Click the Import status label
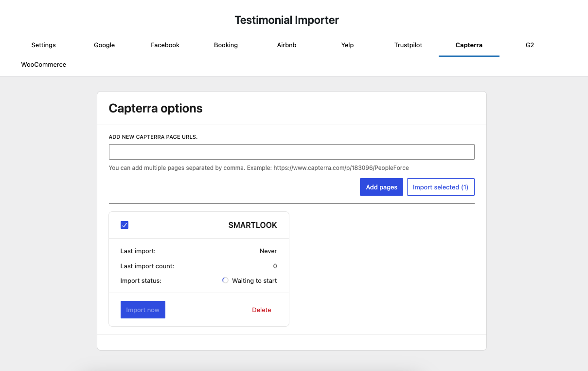This screenshot has width=588, height=371. coord(141,281)
